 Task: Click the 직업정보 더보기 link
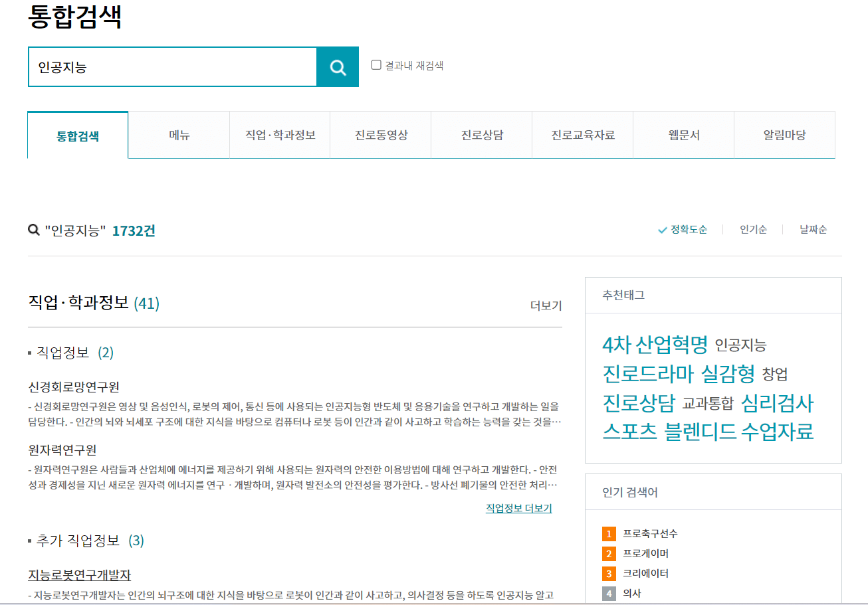(518, 508)
